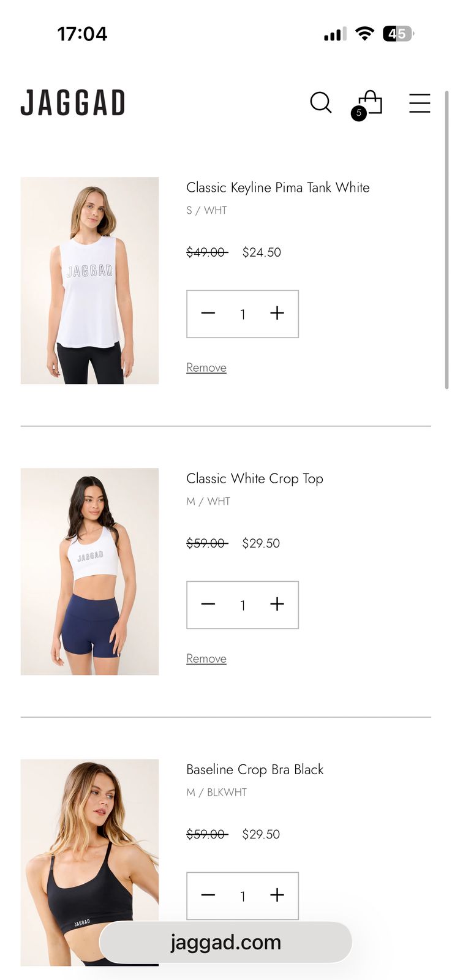Increase quantity of Classic White Crop Top

[277, 605]
